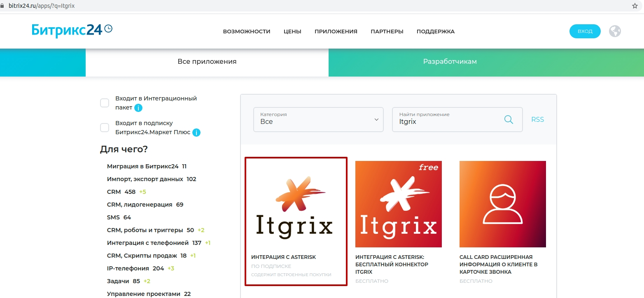Click БЕСПЛАТНО under Itgrix connector

[372, 281]
